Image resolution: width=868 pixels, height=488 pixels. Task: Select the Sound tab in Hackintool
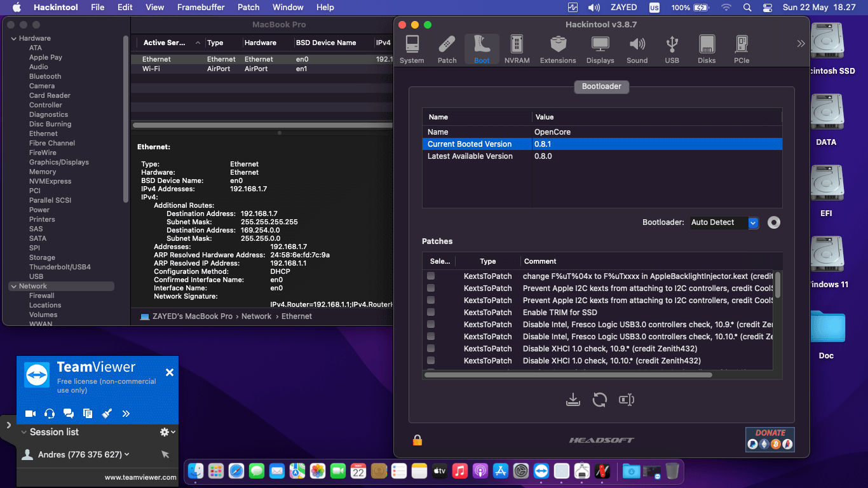(x=637, y=50)
